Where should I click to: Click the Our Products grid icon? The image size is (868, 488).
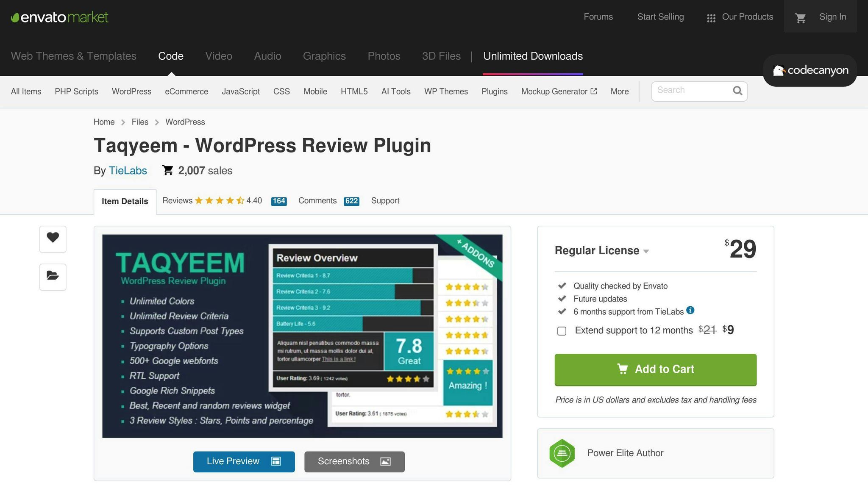[711, 18]
